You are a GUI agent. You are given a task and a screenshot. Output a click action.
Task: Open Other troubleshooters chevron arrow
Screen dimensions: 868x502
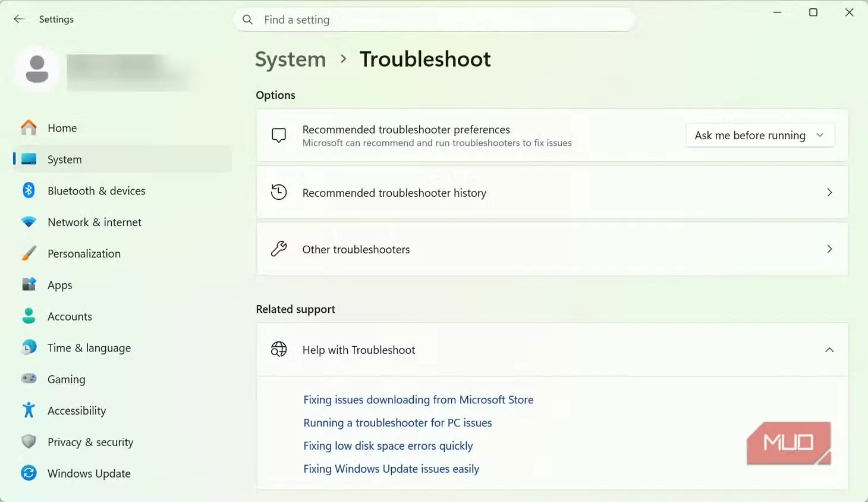tap(829, 249)
